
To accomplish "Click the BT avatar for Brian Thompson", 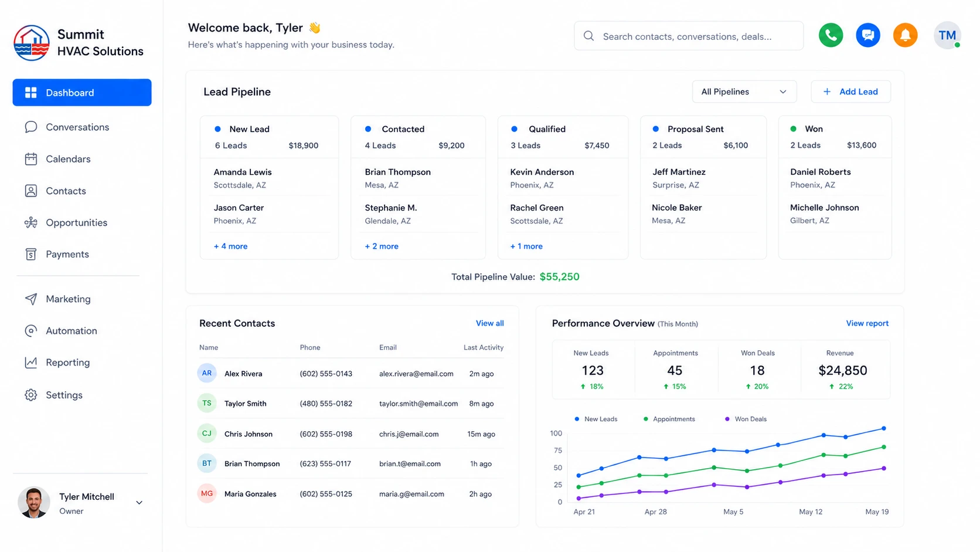I will coord(207,463).
